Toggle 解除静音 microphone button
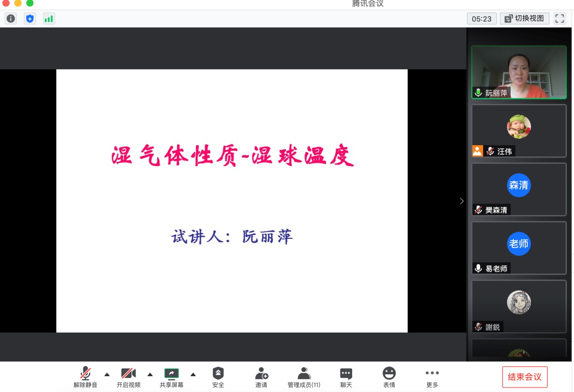574x392 pixels. coord(85,377)
